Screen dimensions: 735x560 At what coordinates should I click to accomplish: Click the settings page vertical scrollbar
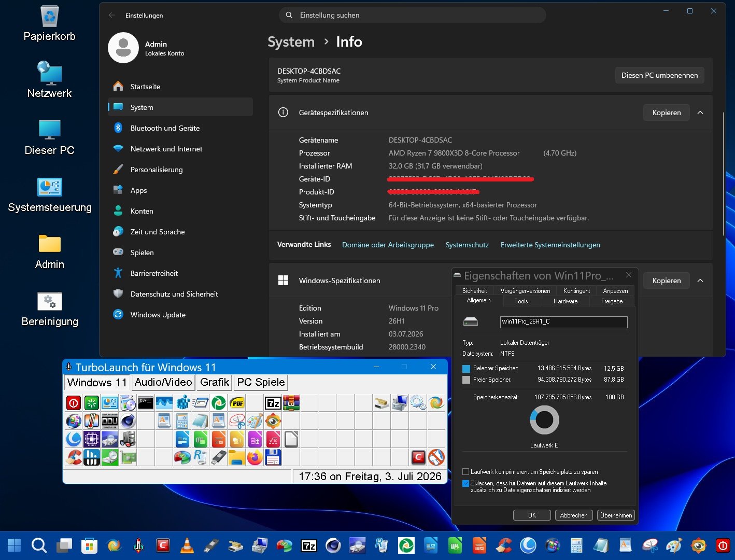point(723,174)
